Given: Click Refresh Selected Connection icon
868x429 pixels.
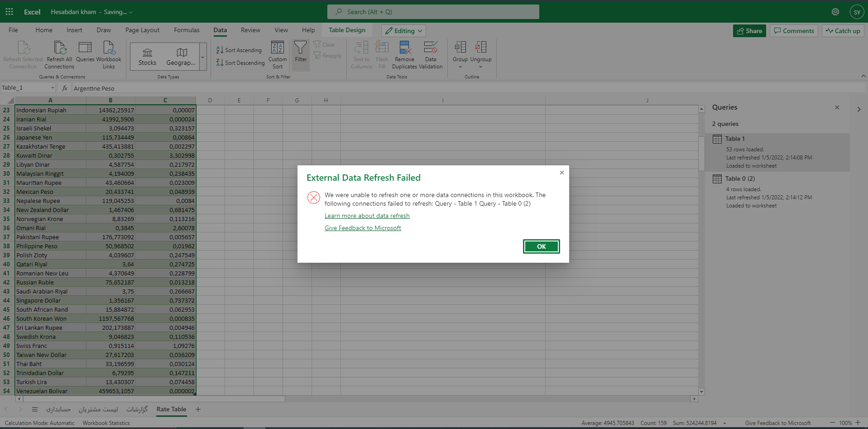Looking at the screenshot, I should tap(23, 48).
